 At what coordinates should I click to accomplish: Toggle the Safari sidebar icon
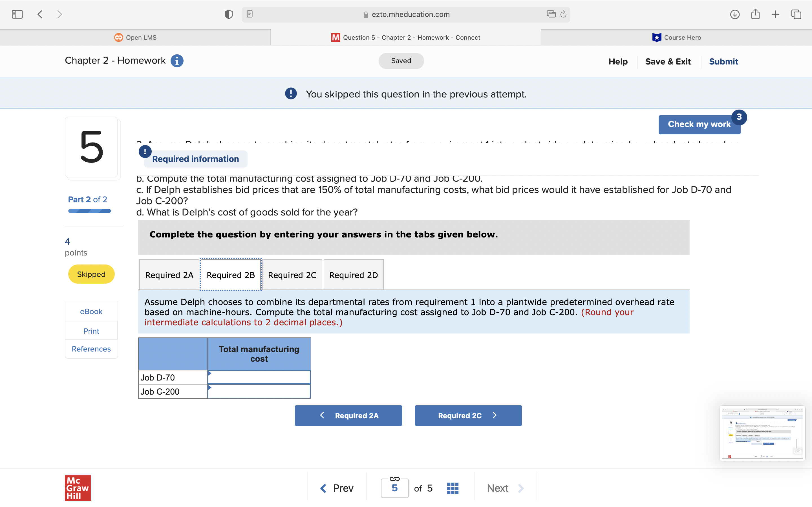coord(17,14)
